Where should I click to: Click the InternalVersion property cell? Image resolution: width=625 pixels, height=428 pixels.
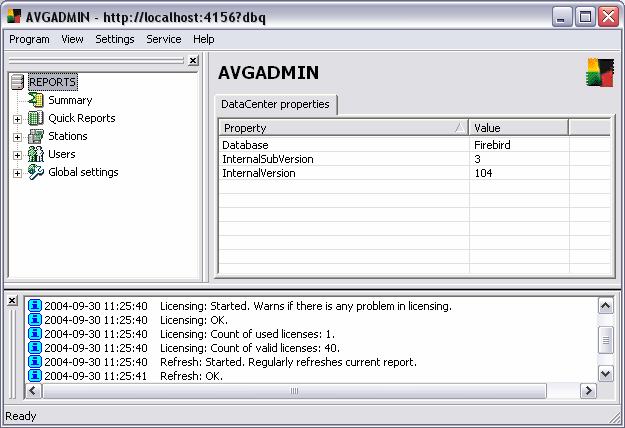tap(344, 173)
